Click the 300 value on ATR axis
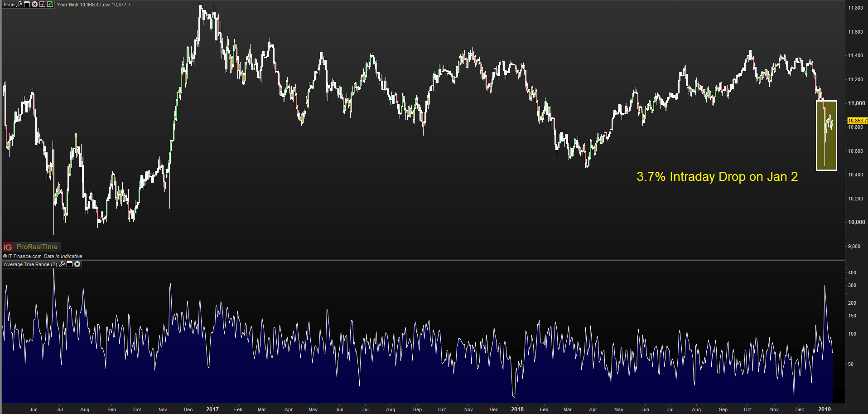868x414 pixels. [x=852, y=285]
